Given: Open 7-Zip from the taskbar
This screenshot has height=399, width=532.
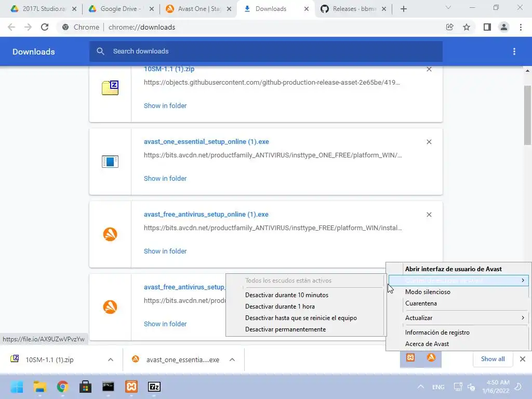Looking at the screenshot, I should (154, 387).
